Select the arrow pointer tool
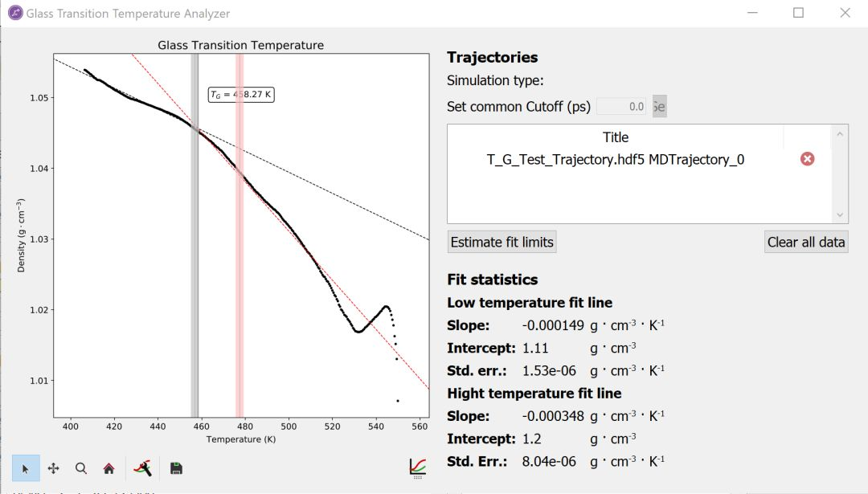 25,468
